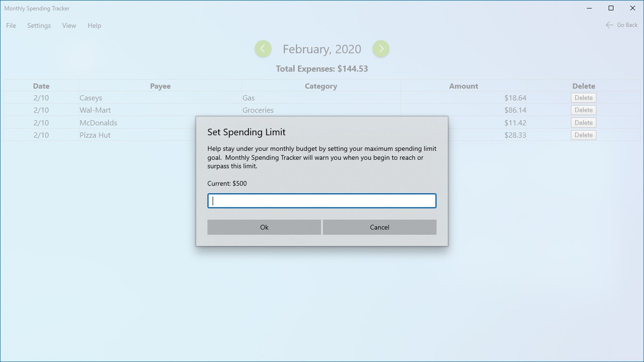Image resolution: width=644 pixels, height=362 pixels.
Task: Delete the Pizza Hut expense row
Action: (584, 135)
